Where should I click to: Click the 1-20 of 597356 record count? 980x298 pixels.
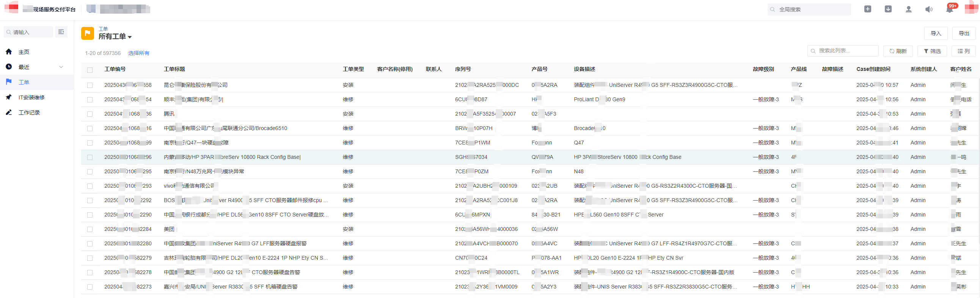tap(103, 53)
